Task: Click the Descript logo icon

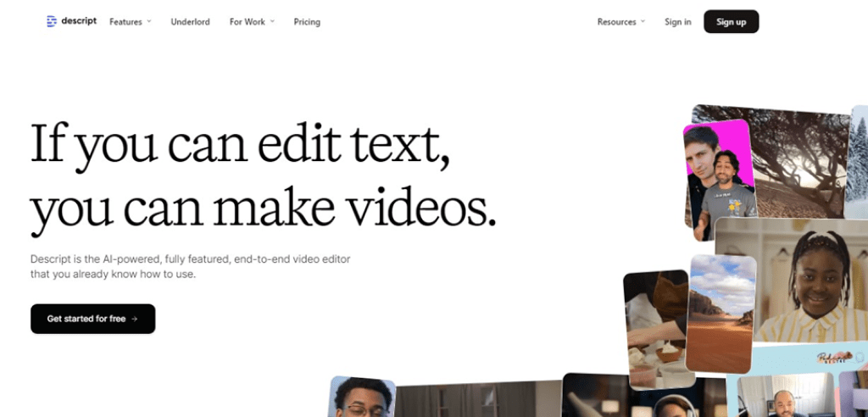Action: pyautogui.click(x=52, y=21)
